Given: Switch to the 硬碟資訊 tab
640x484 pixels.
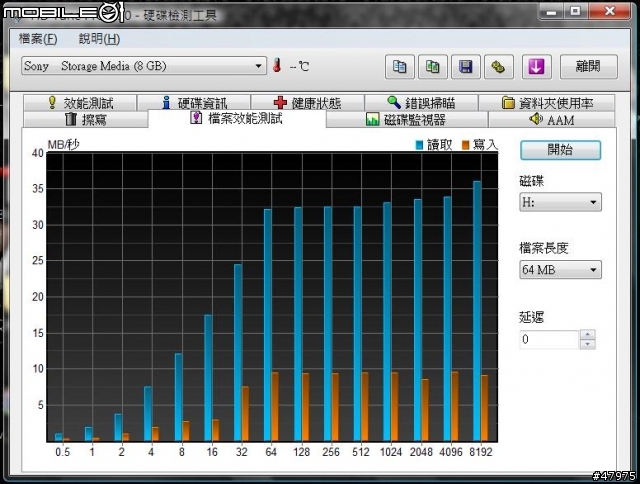Looking at the screenshot, I should pos(194,102).
